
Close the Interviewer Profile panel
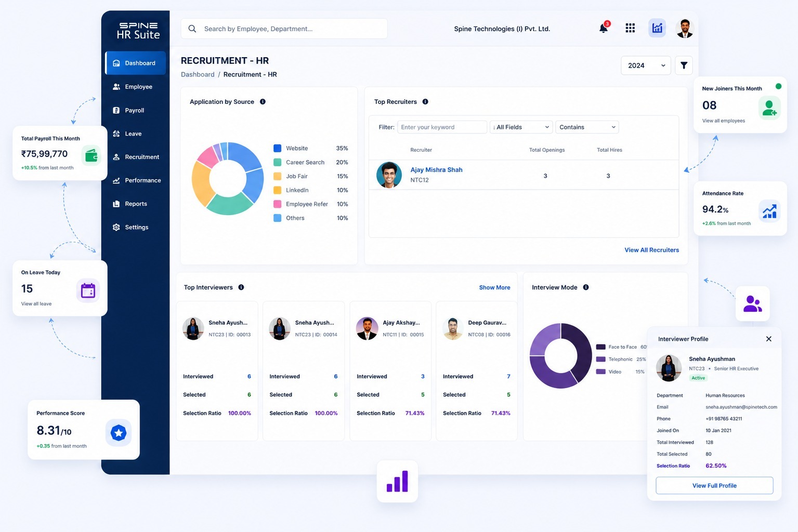pos(768,339)
